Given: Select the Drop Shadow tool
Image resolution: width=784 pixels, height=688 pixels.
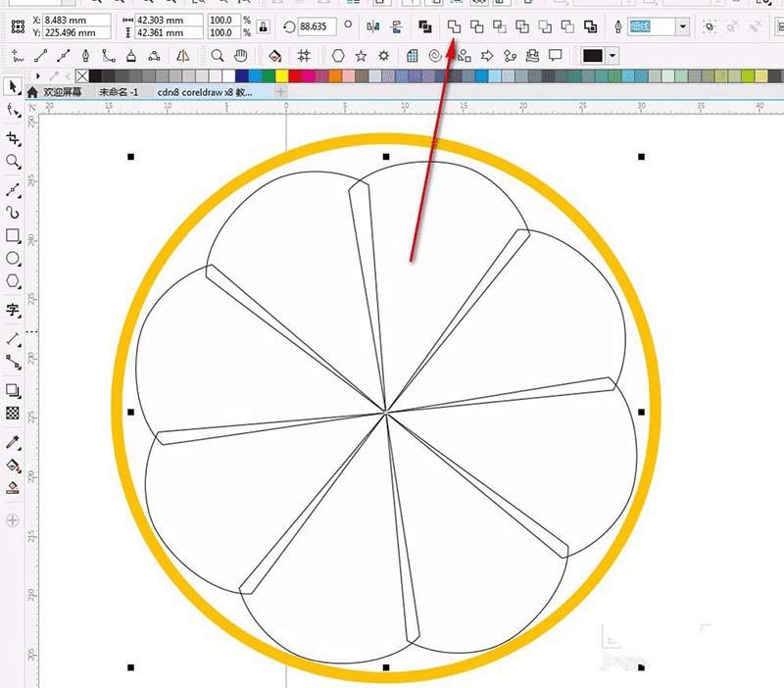Looking at the screenshot, I should pos(13,390).
